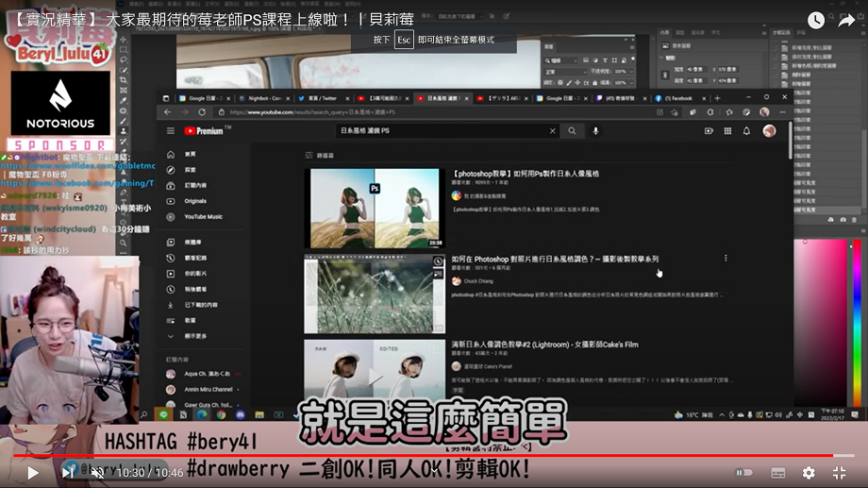Open the Photoshop blend mode dropdown
This screenshot has width=868, height=488.
(x=565, y=72)
